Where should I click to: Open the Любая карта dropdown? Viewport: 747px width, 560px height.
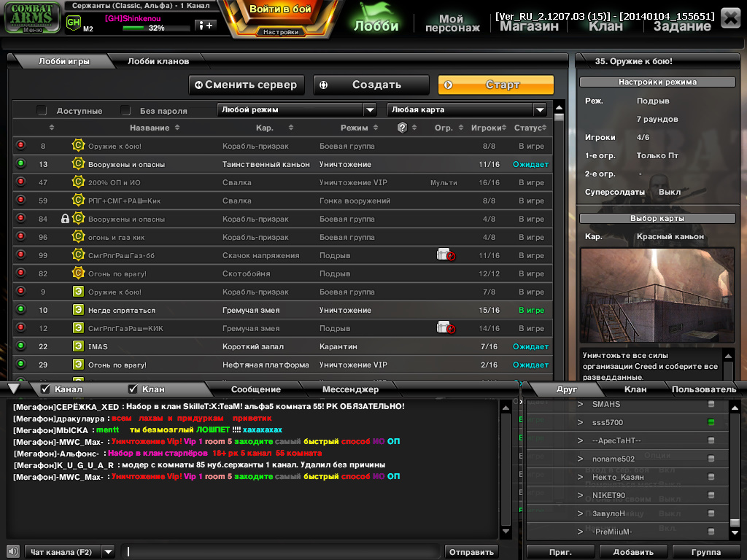point(466,109)
